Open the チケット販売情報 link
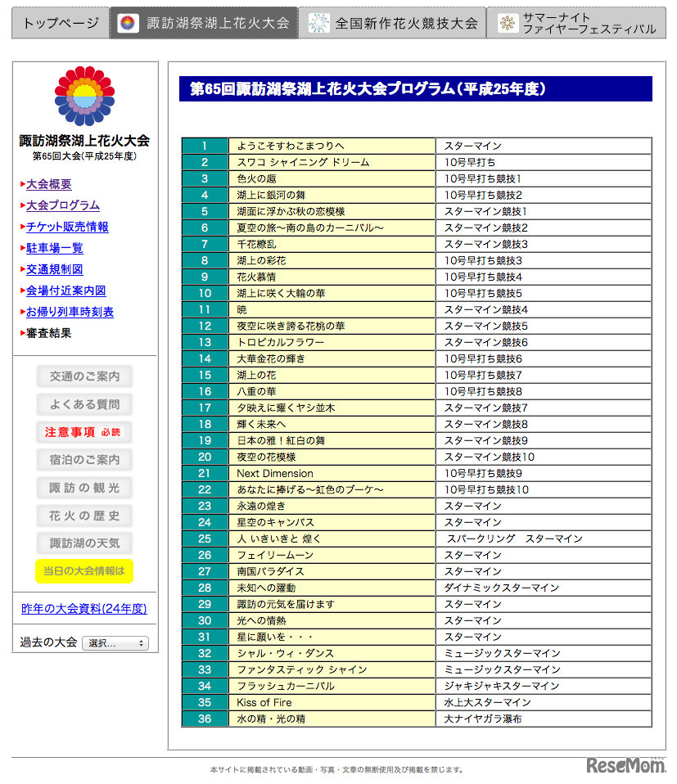Viewport: 677px width, 784px height. click(67, 227)
